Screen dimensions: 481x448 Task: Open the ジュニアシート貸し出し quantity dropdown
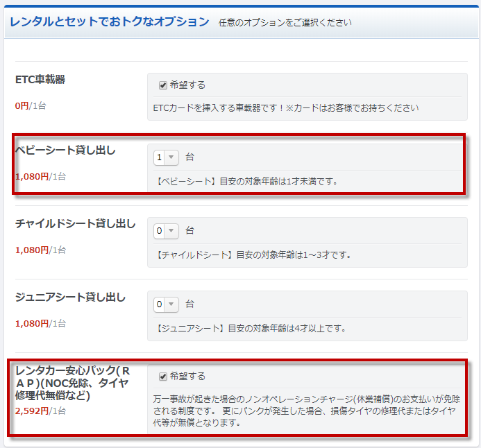166,304
